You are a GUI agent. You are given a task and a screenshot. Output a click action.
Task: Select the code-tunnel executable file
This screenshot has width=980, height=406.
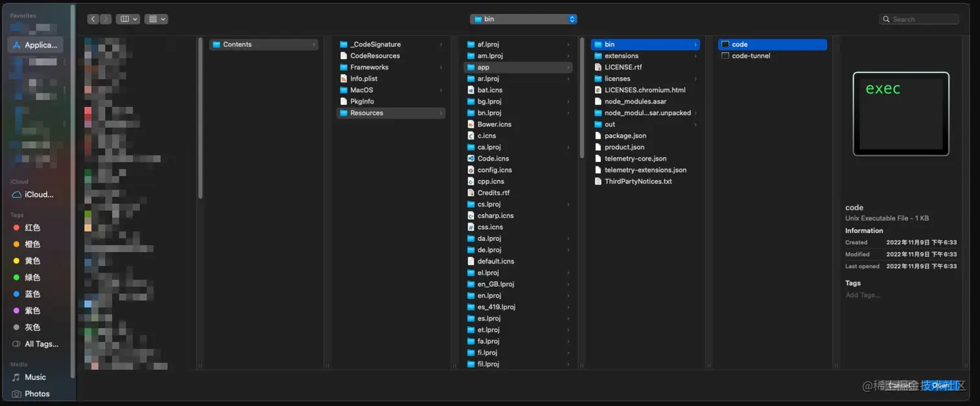pyautogui.click(x=773, y=56)
